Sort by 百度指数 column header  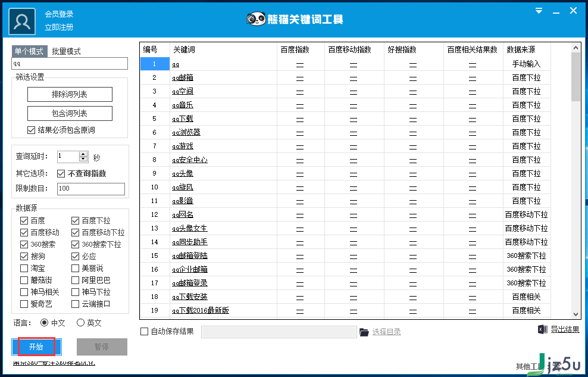coord(301,49)
